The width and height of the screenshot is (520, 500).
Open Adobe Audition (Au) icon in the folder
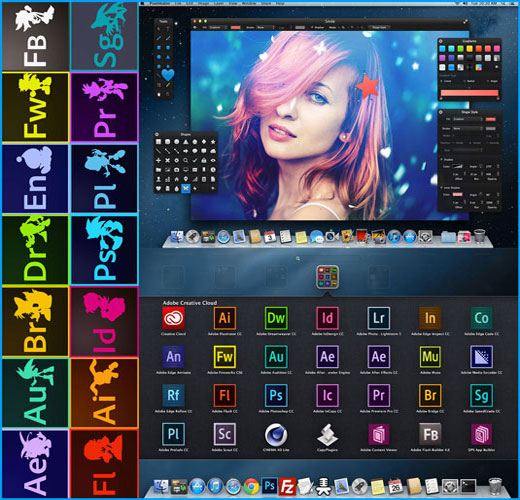276,357
